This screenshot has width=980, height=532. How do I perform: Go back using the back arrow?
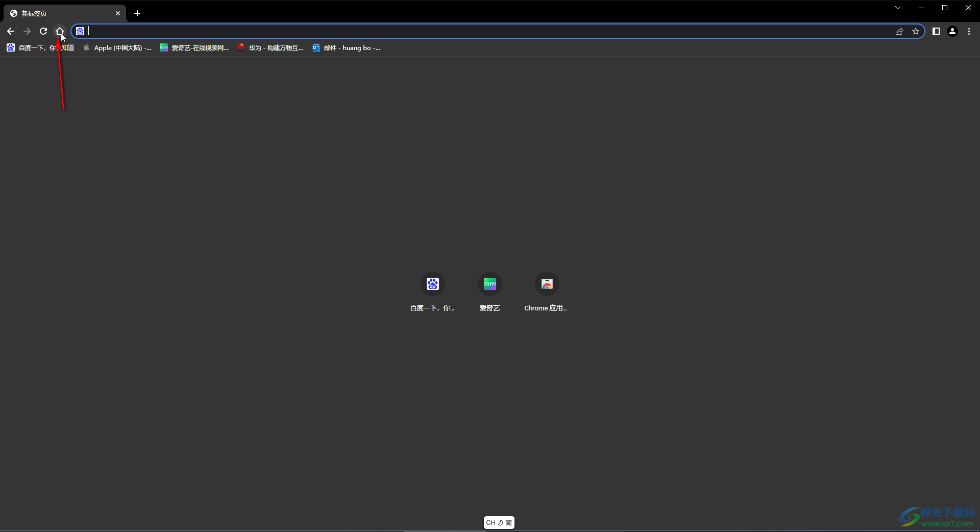pos(11,31)
